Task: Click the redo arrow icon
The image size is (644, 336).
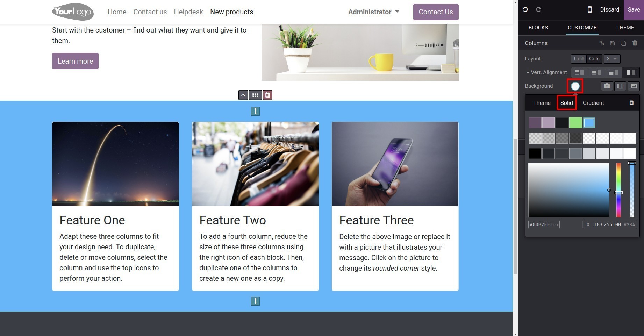Action: click(539, 10)
